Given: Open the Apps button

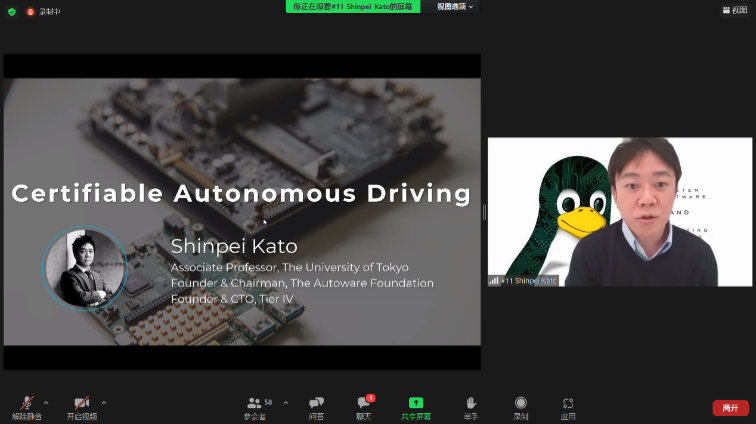Looking at the screenshot, I should pyautogui.click(x=568, y=408).
